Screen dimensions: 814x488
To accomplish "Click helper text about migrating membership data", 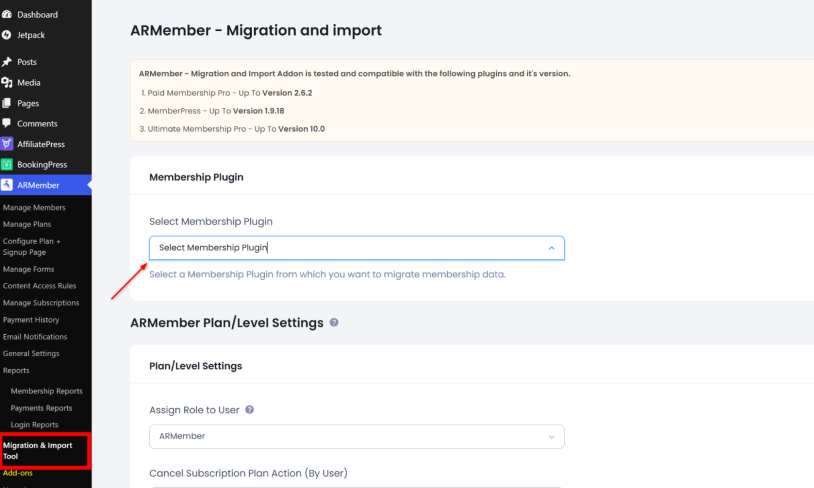I will [x=328, y=274].
